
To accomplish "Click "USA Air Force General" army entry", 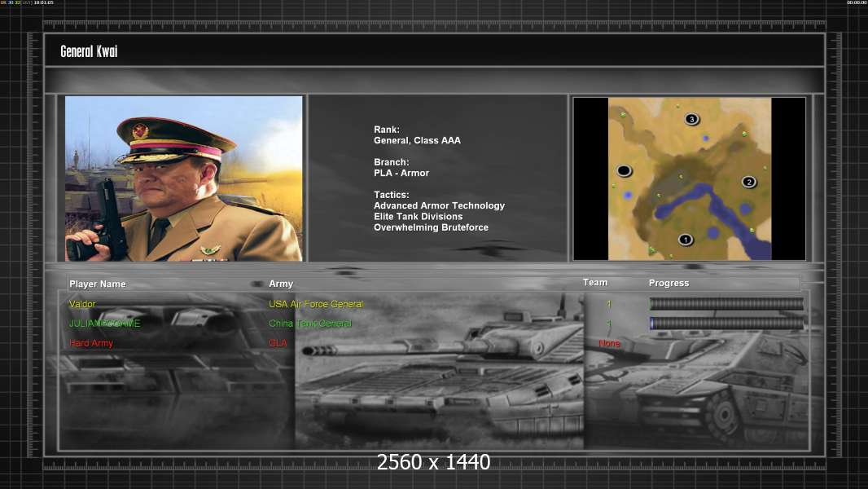I will tap(316, 304).
